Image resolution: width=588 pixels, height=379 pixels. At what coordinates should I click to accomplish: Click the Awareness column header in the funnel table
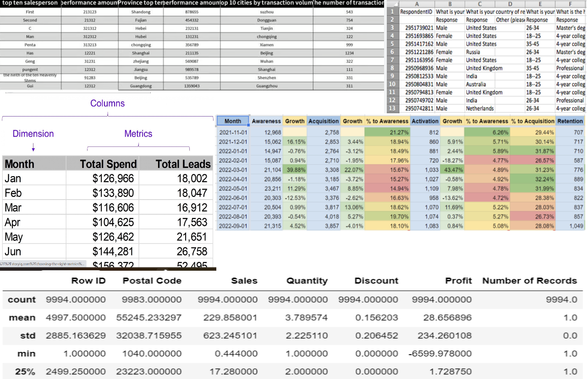click(266, 121)
